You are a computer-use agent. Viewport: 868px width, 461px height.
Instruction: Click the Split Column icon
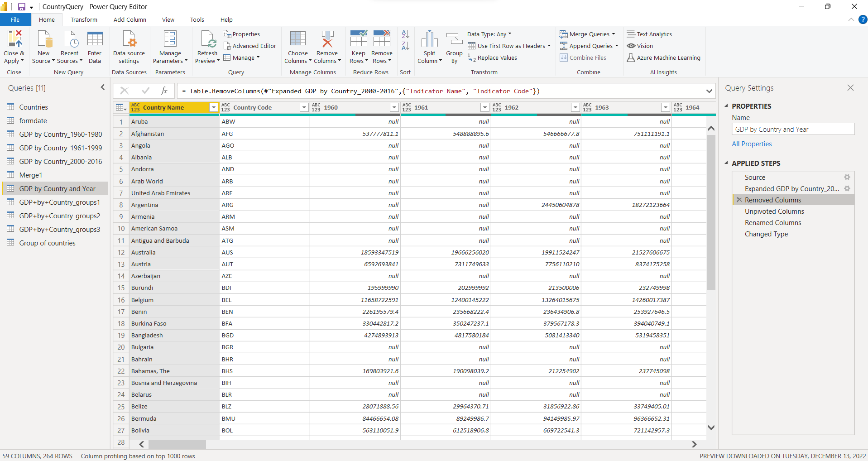(x=429, y=39)
